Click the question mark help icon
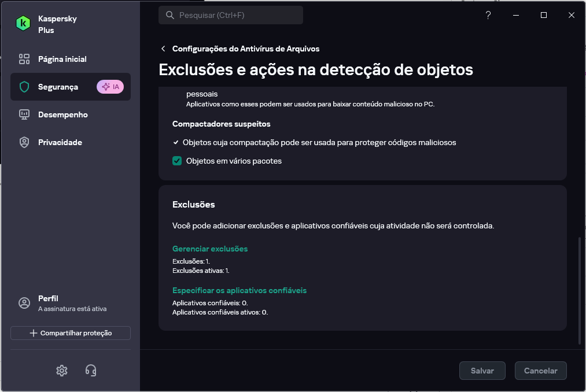 [488, 16]
